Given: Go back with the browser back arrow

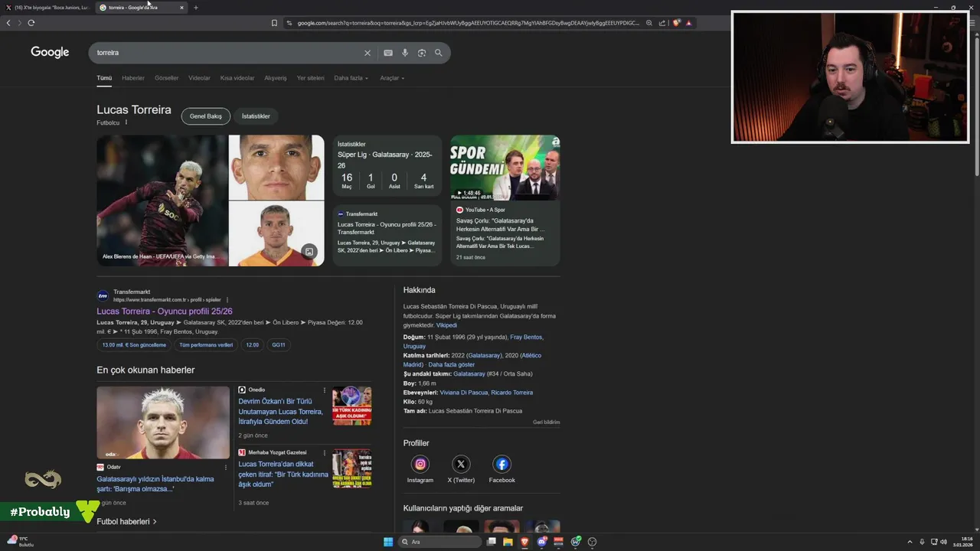Looking at the screenshot, I should pos(8,23).
